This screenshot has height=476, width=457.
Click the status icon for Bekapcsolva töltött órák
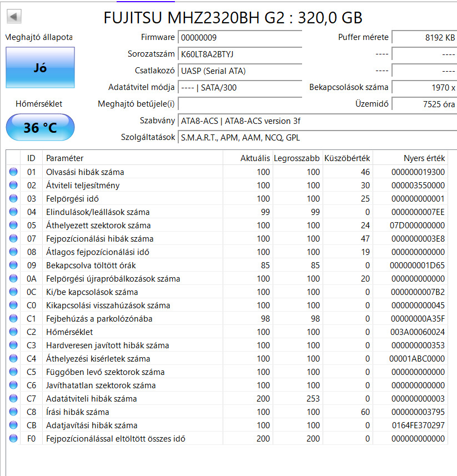[x=13, y=265]
